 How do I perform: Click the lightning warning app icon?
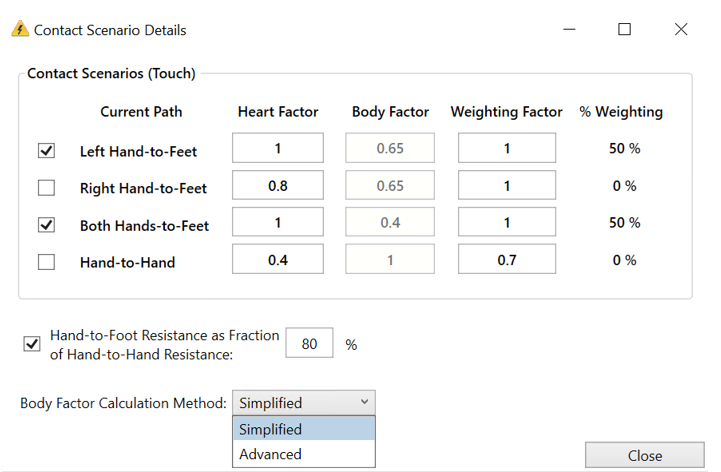click(20, 29)
